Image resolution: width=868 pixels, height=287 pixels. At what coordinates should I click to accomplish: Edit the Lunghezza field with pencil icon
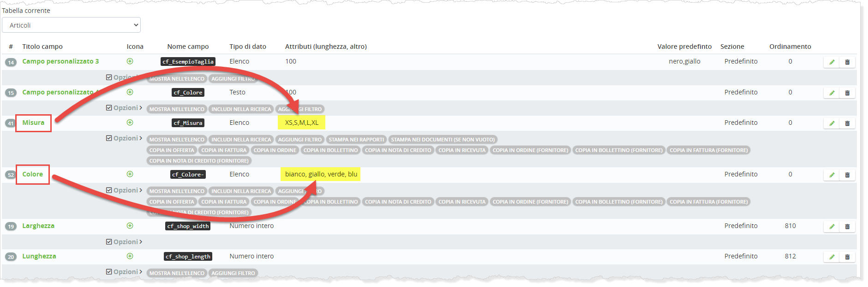pyautogui.click(x=832, y=257)
